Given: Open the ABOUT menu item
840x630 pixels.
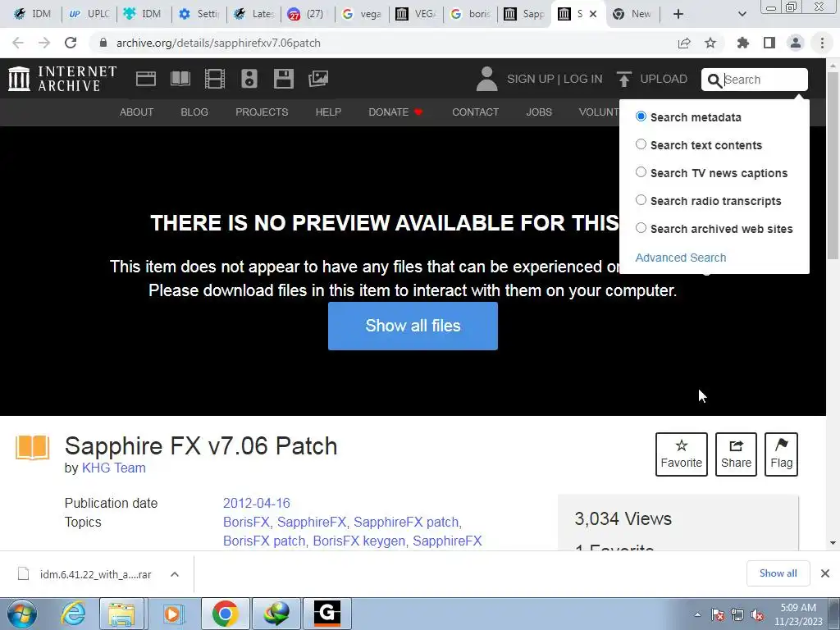Looking at the screenshot, I should point(137,112).
